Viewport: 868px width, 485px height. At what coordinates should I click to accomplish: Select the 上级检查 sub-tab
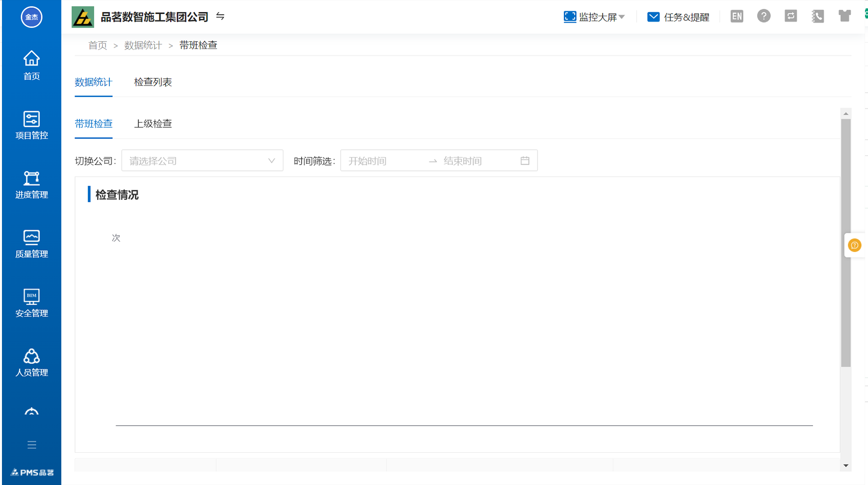153,124
